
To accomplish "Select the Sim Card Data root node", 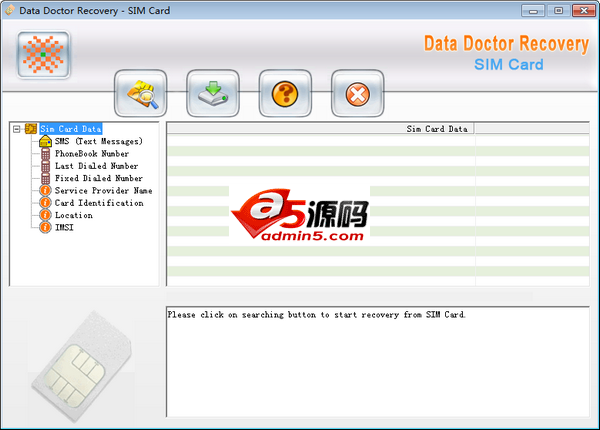I will [x=71, y=129].
